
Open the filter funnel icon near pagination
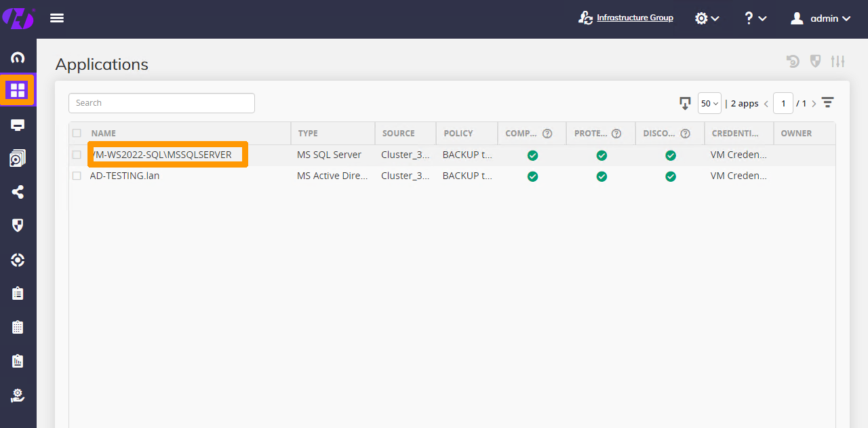(x=827, y=102)
